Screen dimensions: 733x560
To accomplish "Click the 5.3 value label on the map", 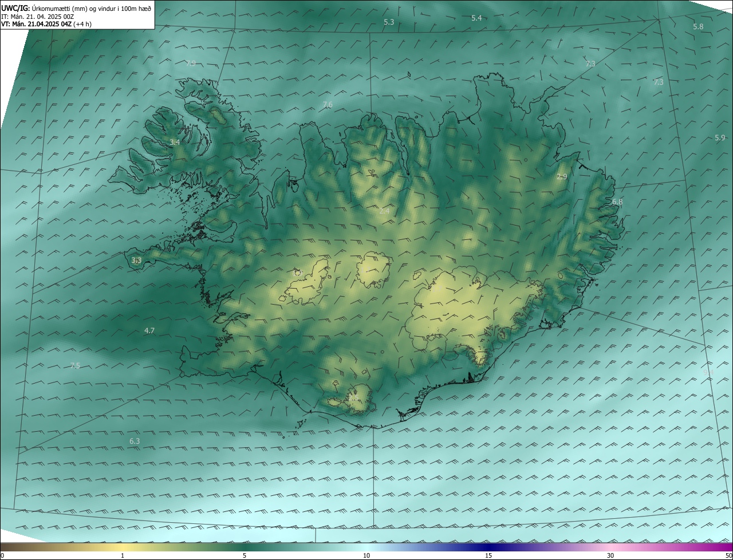I will (389, 22).
